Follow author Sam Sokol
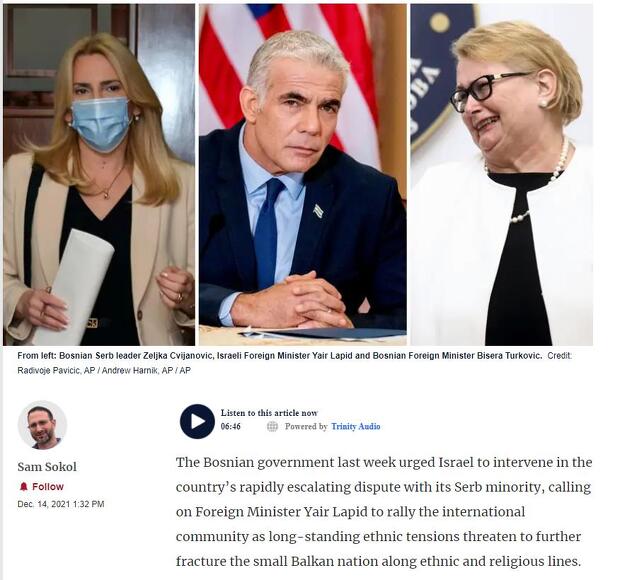632x580 pixels. [x=42, y=486]
